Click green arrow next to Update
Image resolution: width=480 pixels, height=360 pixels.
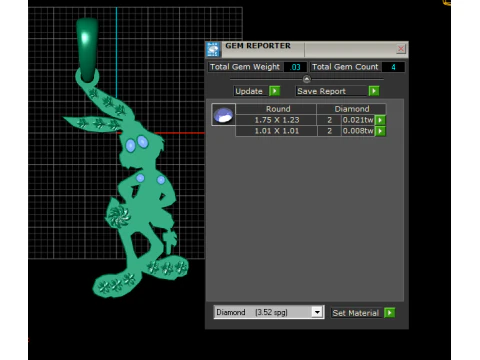point(274,91)
